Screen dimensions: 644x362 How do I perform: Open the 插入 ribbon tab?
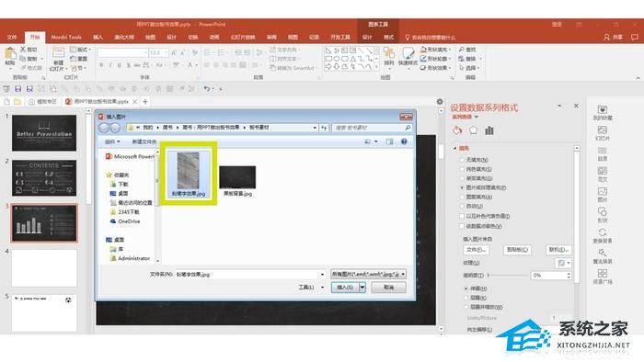pyautogui.click(x=98, y=38)
